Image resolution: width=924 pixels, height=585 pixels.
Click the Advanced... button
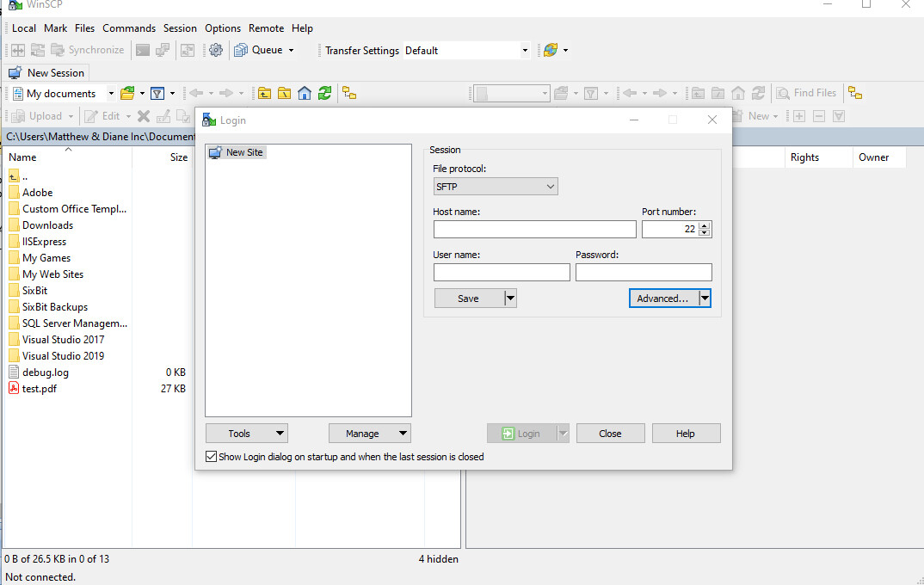click(x=663, y=299)
